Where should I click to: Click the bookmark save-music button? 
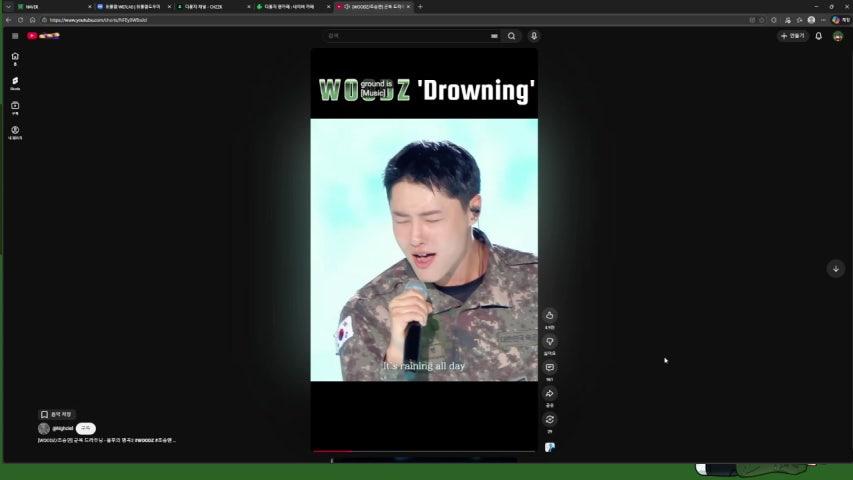pos(56,415)
